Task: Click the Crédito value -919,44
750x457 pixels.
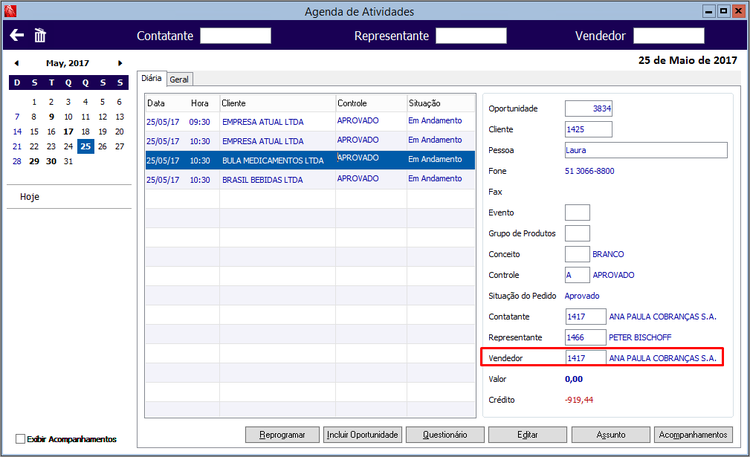Action: (x=579, y=400)
